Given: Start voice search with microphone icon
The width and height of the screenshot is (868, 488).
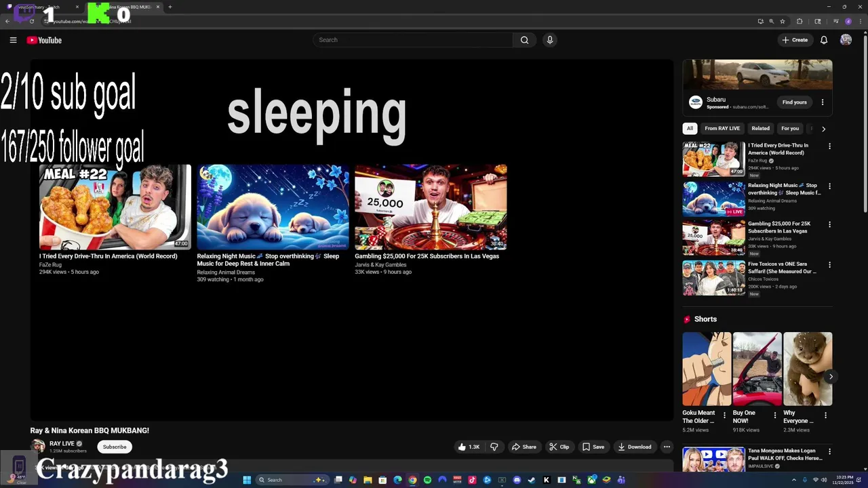Looking at the screenshot, I should coord(550,40).
